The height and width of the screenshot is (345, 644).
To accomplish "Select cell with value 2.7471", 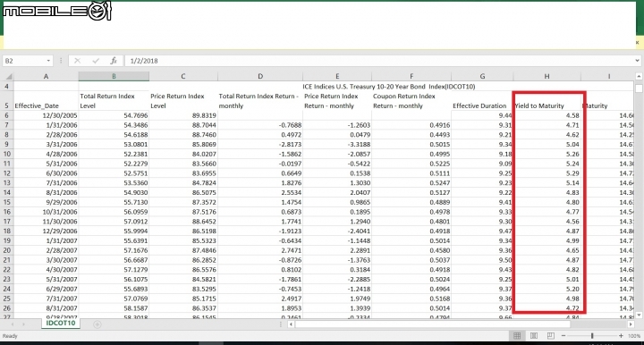I will [x=260, y=250].
